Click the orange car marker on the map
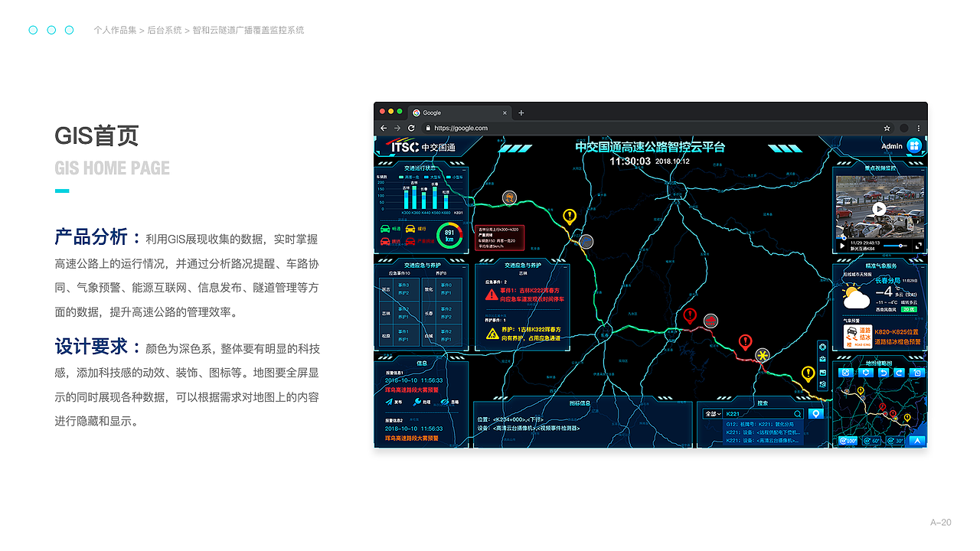980x551 pixels. pyautogui.click(x=508, y=197)
